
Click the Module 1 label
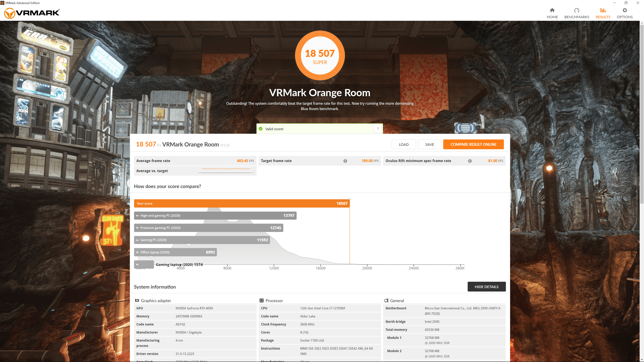394,338
